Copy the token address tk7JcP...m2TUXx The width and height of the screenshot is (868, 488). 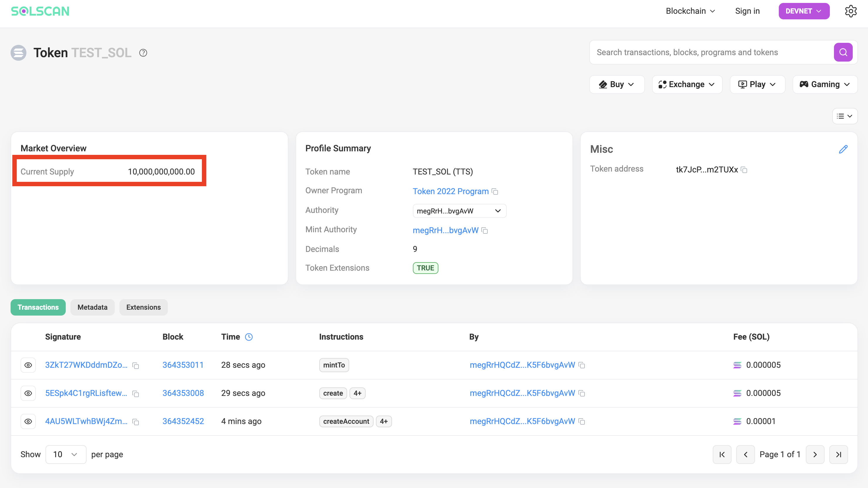744,170
